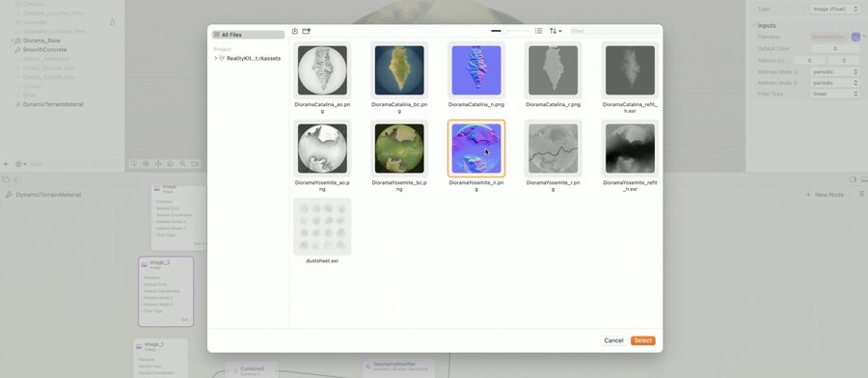868x378 pixels.
Task: Select All Files in dialog sidebar
Action: pos(248,35)
